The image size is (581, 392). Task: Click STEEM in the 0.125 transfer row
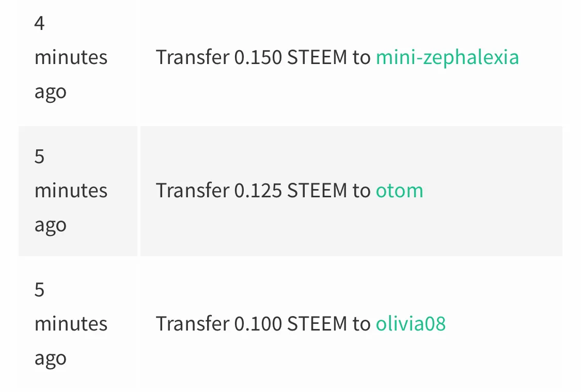(x=317, y=191)
